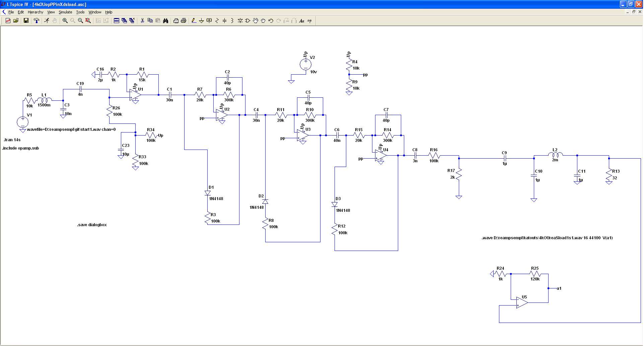Choose the Resistor placement tool
This screenshot has height=346, width=644.
[x=217, y=21]
